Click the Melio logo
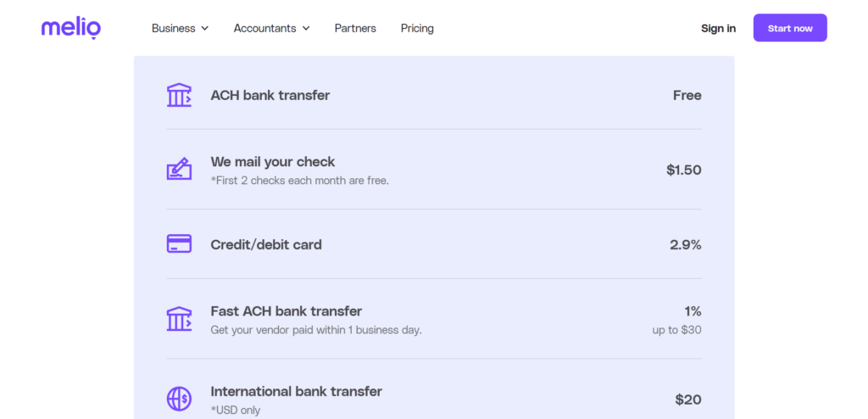868x419 pixels. (x=71, y=28)
